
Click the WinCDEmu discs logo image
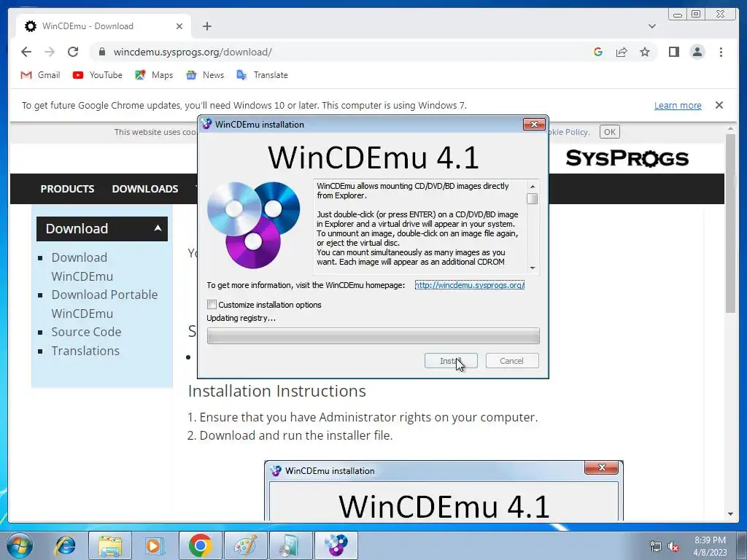click(253, 225)
